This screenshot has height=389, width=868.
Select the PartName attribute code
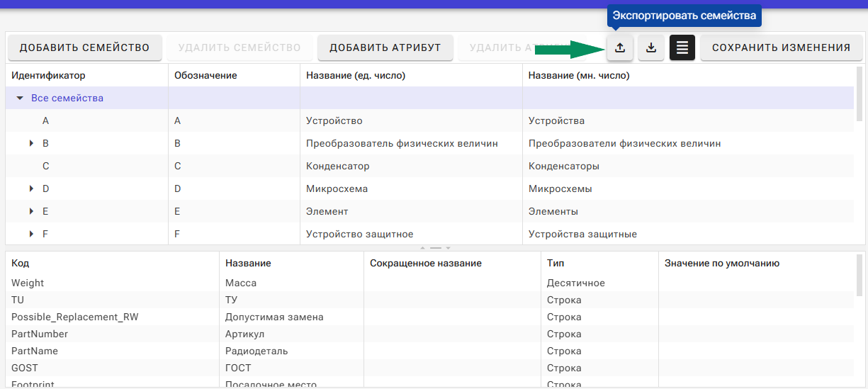click(x=35, y=351)
